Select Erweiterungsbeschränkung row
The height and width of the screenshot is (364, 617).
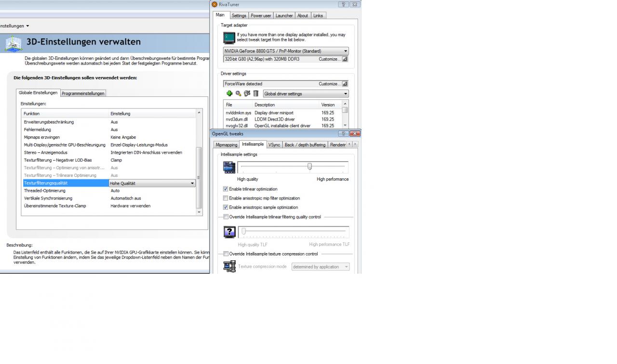point(109,122)
